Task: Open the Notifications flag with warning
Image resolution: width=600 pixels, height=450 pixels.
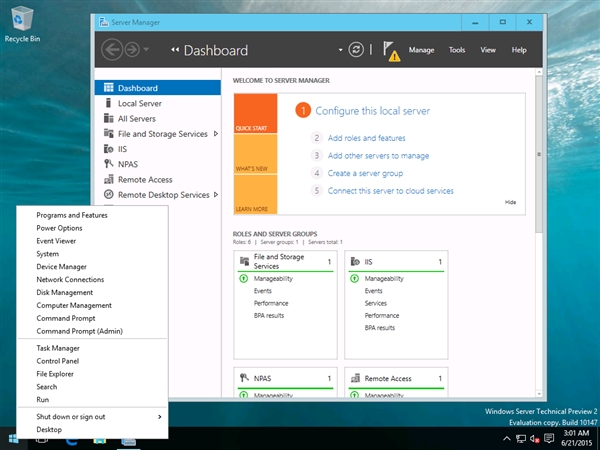Action: pos(390,50)
